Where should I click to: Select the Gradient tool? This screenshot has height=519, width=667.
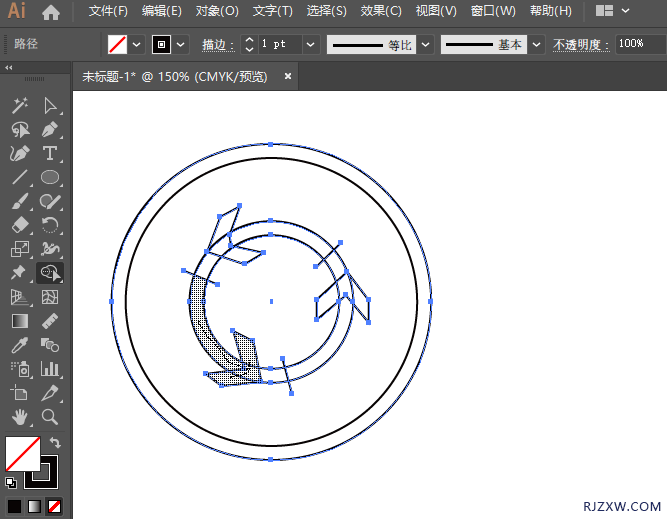coord(20,321)
